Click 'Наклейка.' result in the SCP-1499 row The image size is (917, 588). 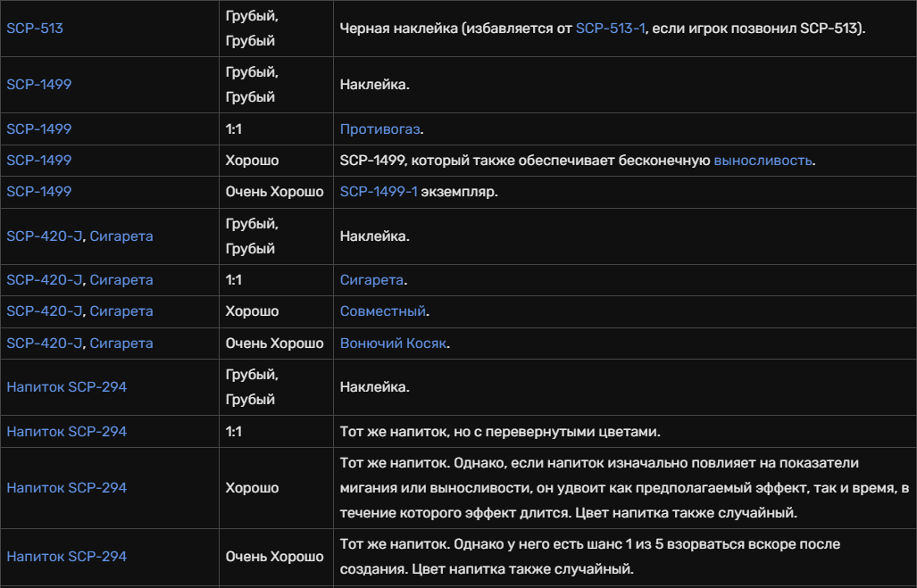[375, 84]
